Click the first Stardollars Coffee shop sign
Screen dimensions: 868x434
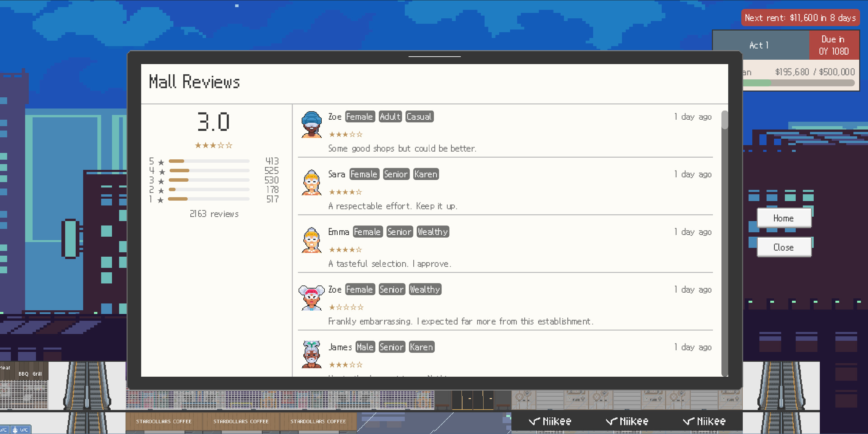tap(164, 421)
